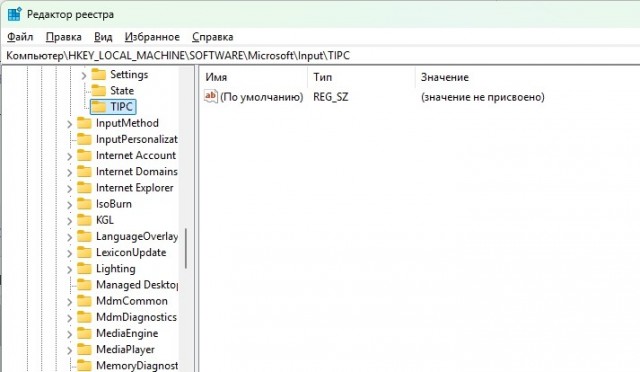Expand the MdmCommon key
The image size is (640, 372).
pyautogui.click(x=69, y=301)
